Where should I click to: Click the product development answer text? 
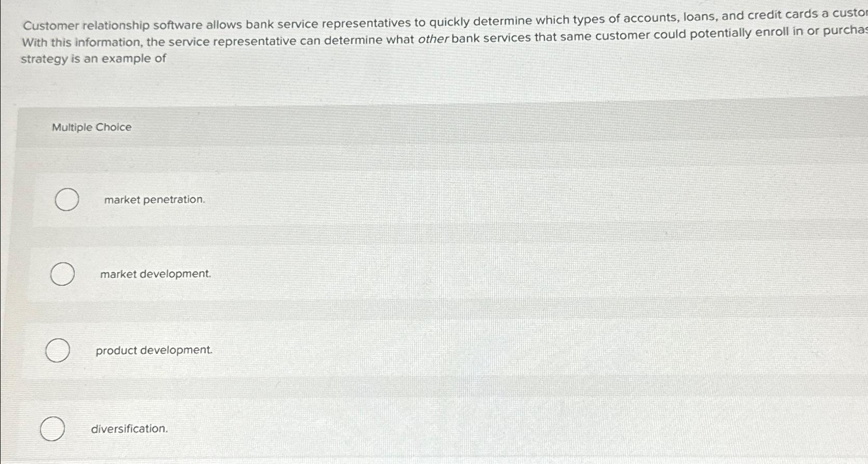(x=154, y=350)
